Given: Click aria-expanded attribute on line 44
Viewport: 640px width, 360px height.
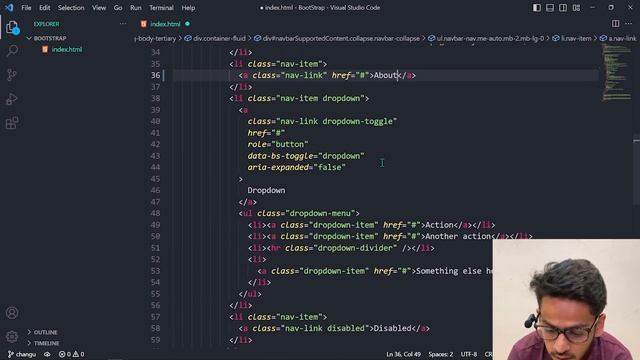Looking at the screenshot, I should [278, 167].
